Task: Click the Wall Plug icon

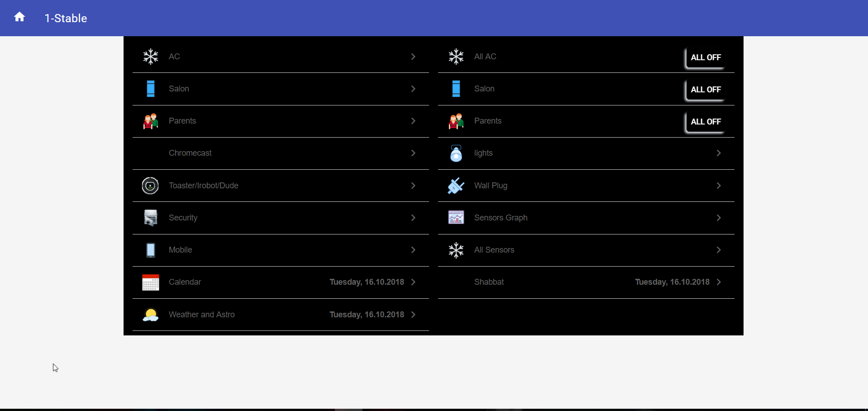Action: (456, 186)
